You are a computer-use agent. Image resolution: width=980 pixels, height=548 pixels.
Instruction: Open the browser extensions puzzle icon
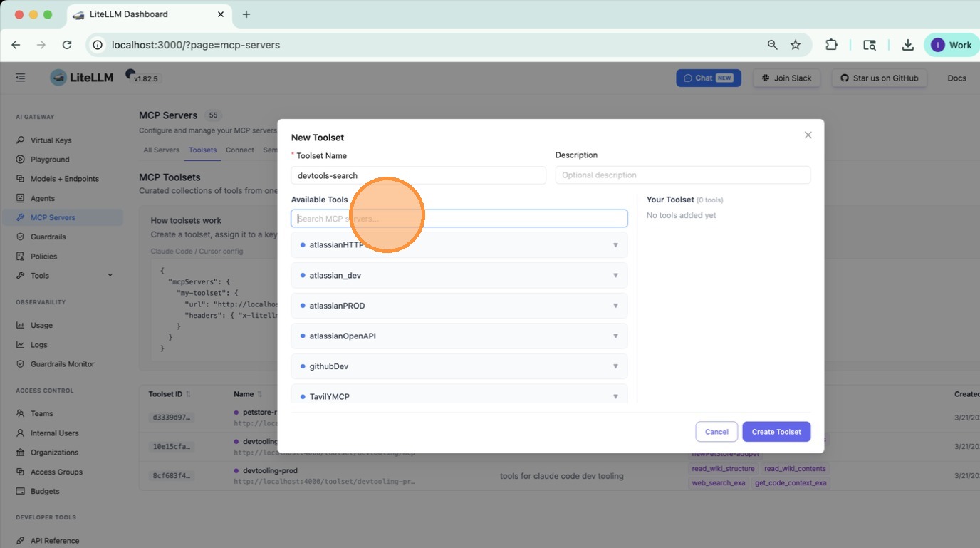tap(831, 45)
